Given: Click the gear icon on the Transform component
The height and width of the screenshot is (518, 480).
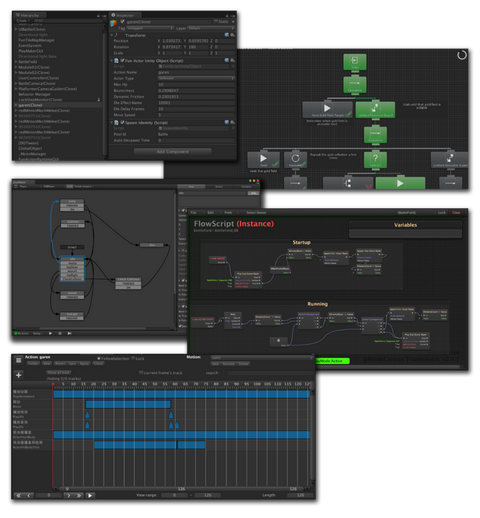Looking at the screenshot, I should click(233, 35).
